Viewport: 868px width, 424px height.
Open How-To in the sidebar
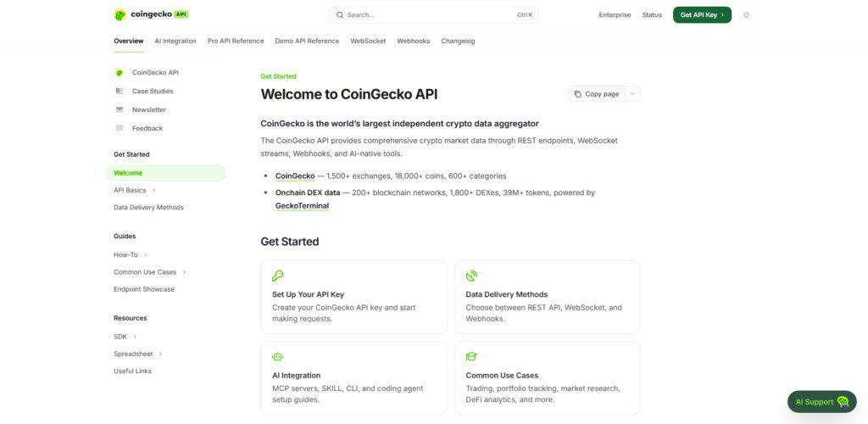[125, 255]
